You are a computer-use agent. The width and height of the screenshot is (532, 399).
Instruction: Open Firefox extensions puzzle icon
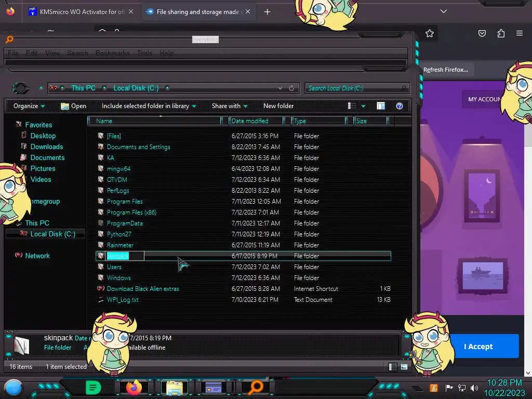point(501,33)
